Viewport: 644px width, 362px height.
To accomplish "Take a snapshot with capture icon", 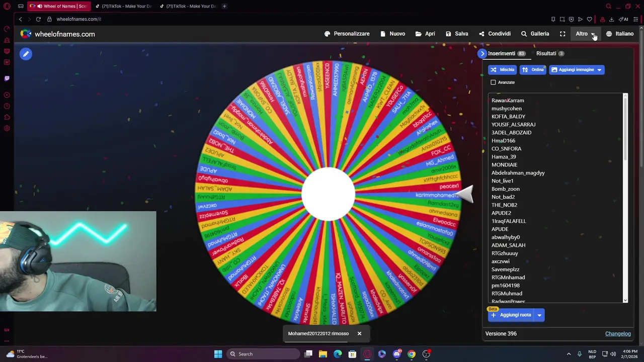I will [562, 19].
